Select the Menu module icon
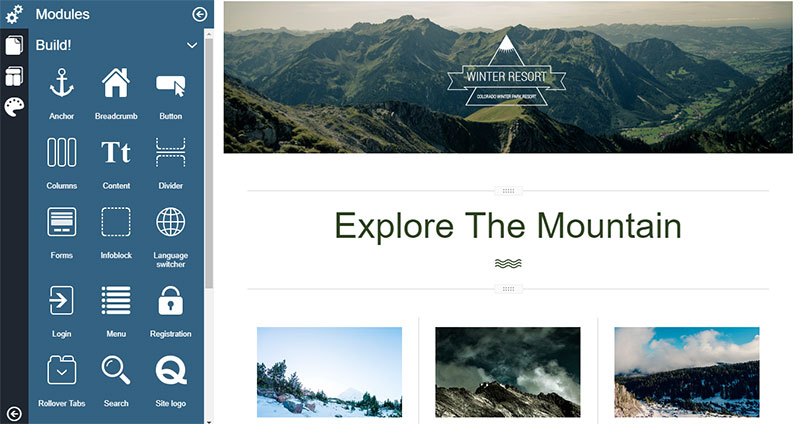This screenshot has height=424, width=800. [x=116, y=301]
